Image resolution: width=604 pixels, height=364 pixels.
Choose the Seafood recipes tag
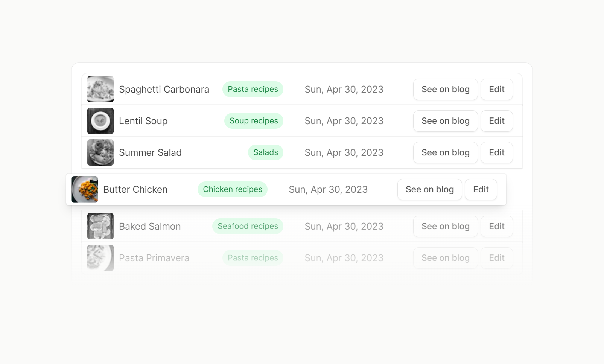pyautogui.click(x=248, y=226)
